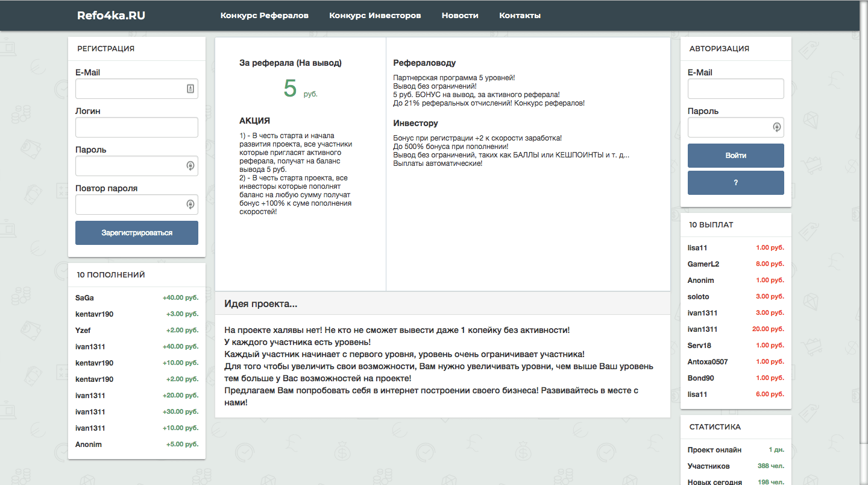Navigate to the Контакты page

click(x=520, y=16)
